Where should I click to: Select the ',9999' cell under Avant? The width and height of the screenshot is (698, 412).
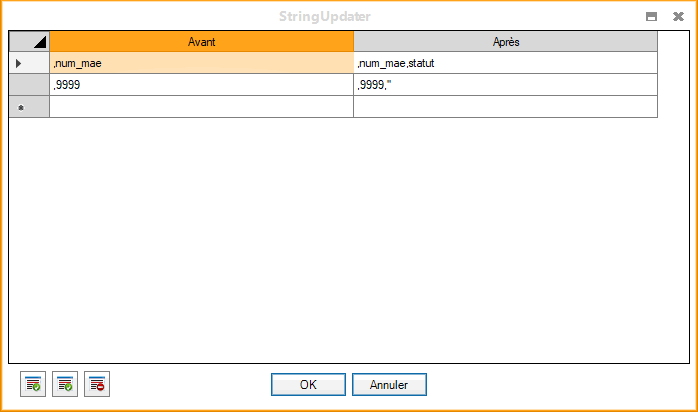pyautogui.click(x=201, y=85)
